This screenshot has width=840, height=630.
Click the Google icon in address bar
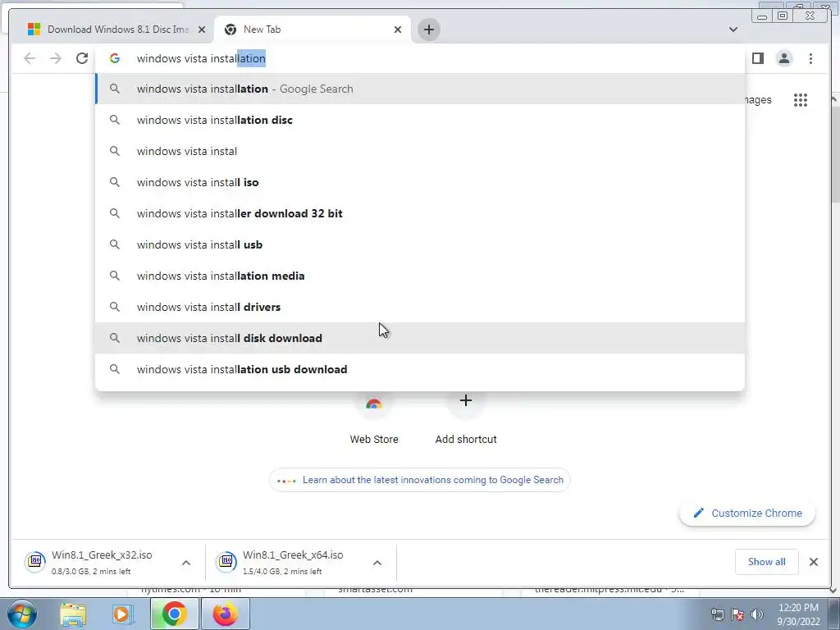click(x=115, y=58)
